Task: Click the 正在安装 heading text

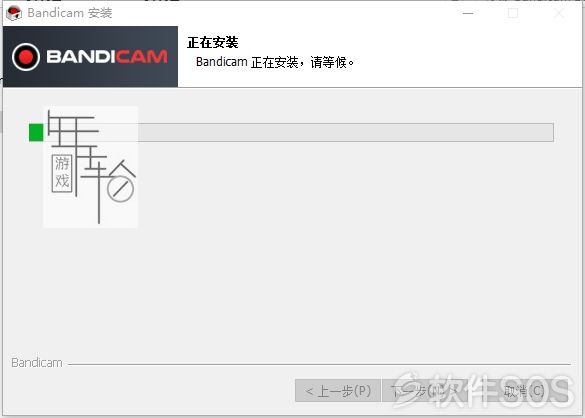Action: [x=213, y=43]
